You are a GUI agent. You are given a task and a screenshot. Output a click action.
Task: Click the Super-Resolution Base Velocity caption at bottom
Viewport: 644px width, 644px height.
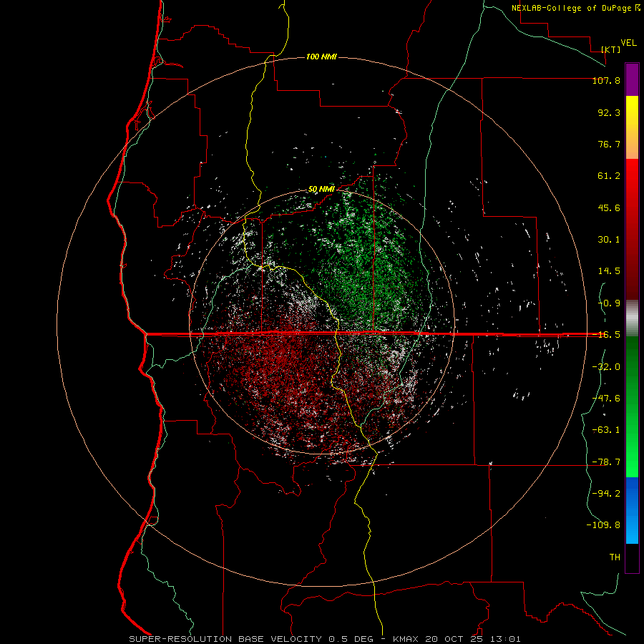point(324,639)
